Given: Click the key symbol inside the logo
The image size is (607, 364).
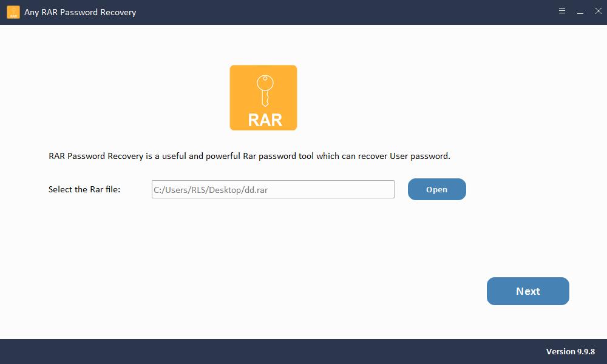Looking at the screenshot, I should (x=263, y=90).
